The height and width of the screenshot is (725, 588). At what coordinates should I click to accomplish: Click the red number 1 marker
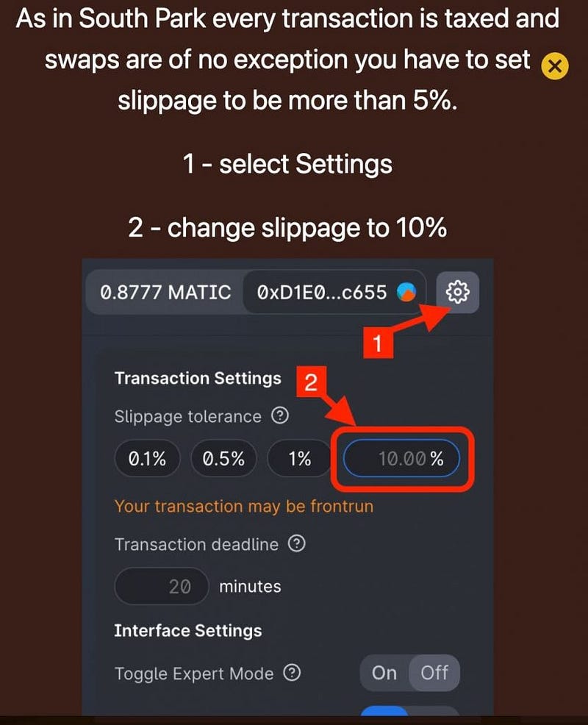(378, 343)
